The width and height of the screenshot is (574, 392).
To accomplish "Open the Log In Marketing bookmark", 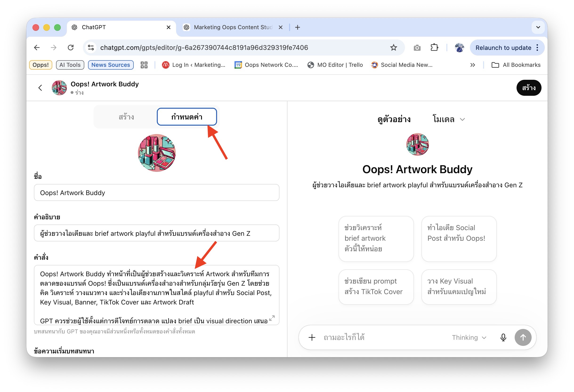I will (194, 65).
